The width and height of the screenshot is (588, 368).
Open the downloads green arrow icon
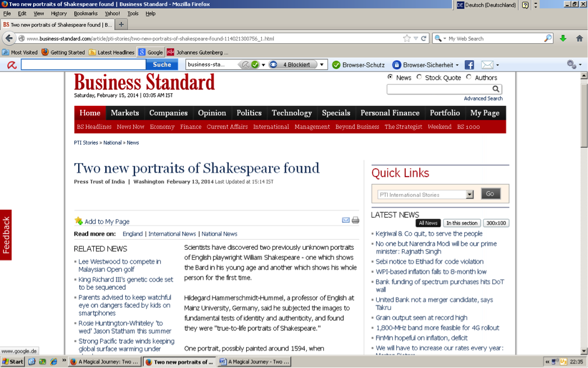563,38
